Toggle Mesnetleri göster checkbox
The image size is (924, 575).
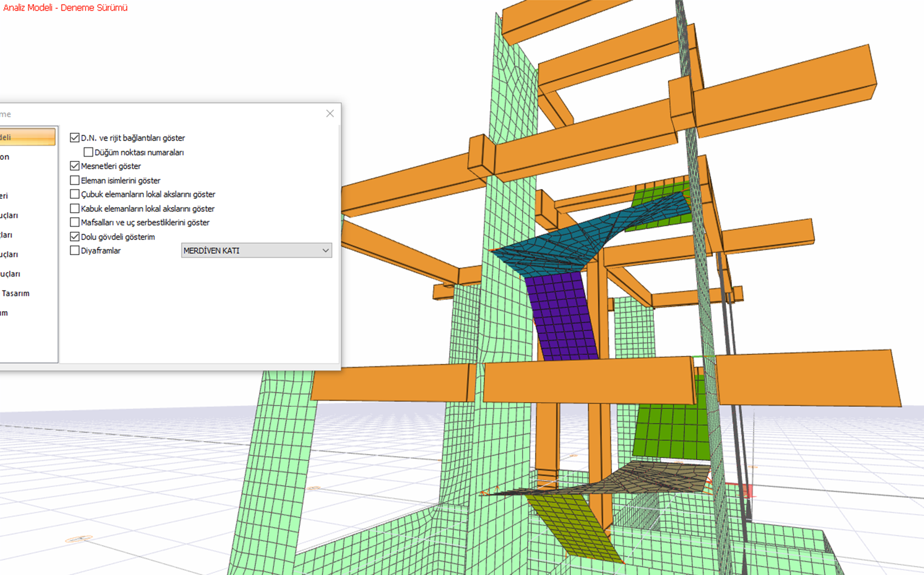pyautogui.click(x=74, y=166)
